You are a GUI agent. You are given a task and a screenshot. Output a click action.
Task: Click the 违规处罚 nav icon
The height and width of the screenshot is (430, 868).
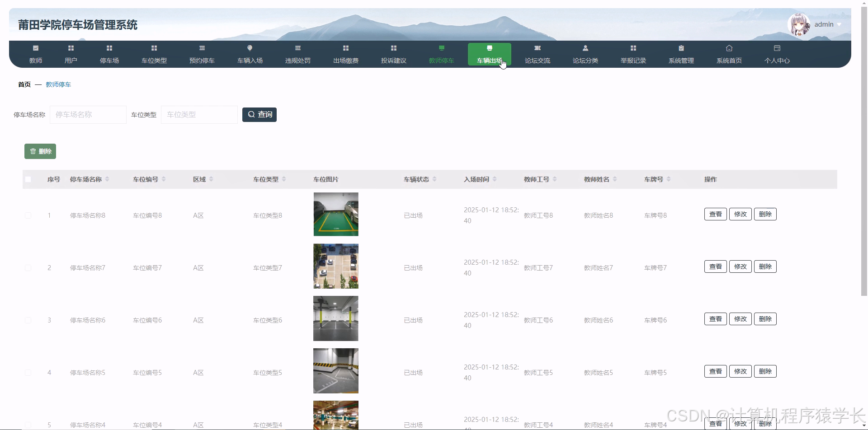tap(298, 48)
